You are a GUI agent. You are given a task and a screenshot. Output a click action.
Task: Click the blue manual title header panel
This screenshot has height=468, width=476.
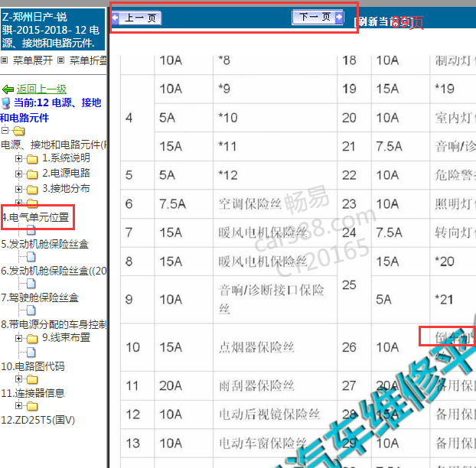[x=53, y=29]
